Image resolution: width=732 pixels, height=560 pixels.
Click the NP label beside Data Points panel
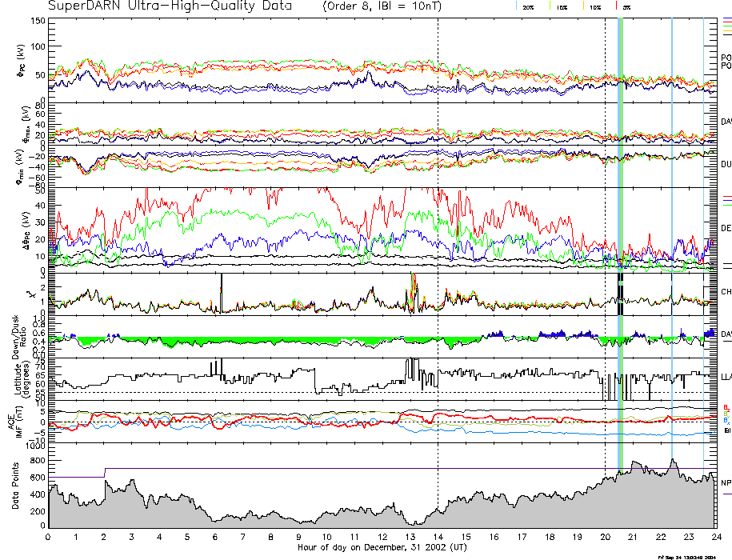726,482
